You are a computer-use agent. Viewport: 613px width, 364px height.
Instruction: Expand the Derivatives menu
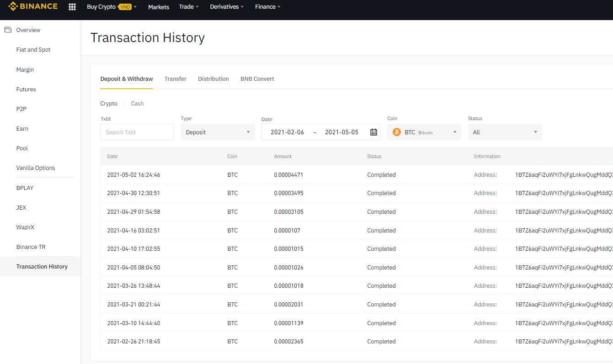tap(227, 7)
